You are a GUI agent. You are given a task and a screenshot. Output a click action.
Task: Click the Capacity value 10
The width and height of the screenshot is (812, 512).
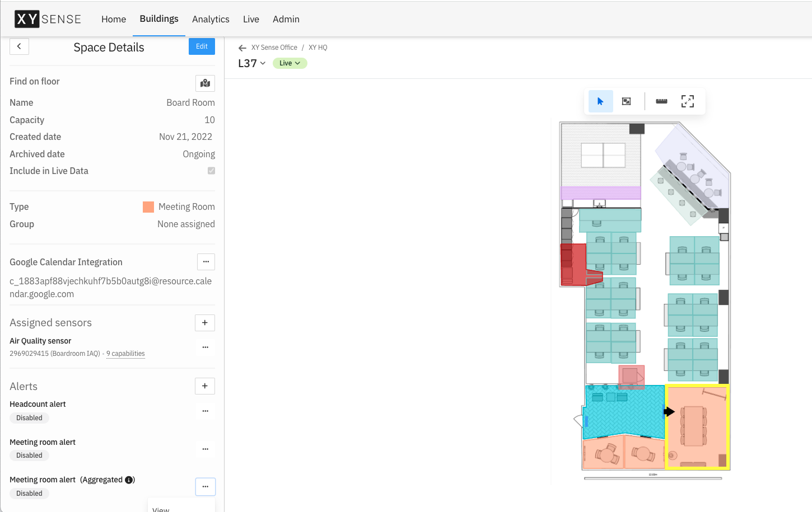point(209,120)
